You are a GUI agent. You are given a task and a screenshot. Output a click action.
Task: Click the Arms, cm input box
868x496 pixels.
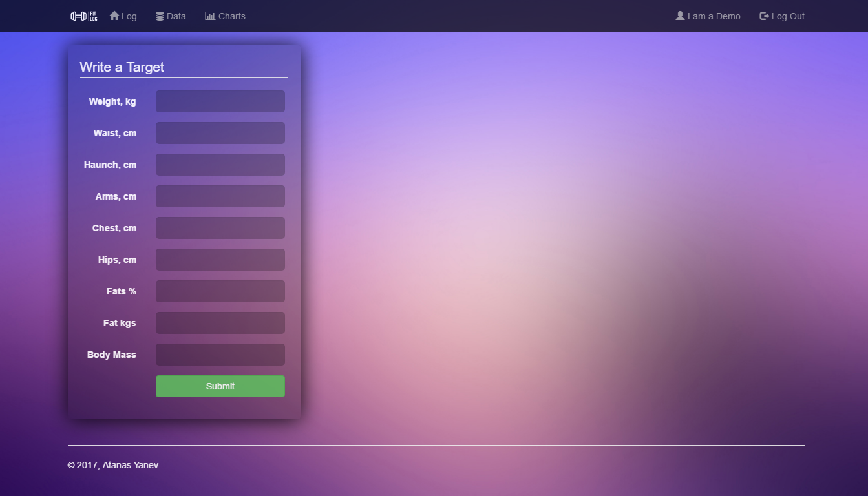tap(220, 196)
